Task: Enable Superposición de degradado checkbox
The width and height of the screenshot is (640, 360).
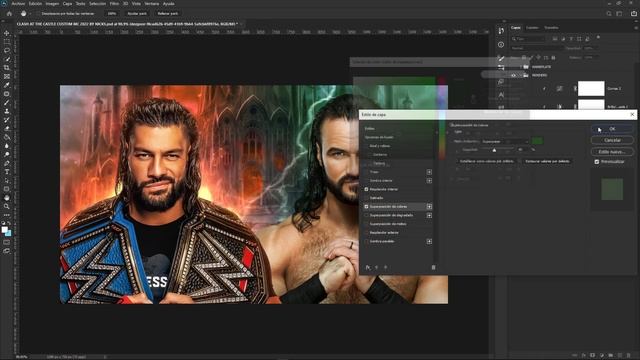Action: 366,215
